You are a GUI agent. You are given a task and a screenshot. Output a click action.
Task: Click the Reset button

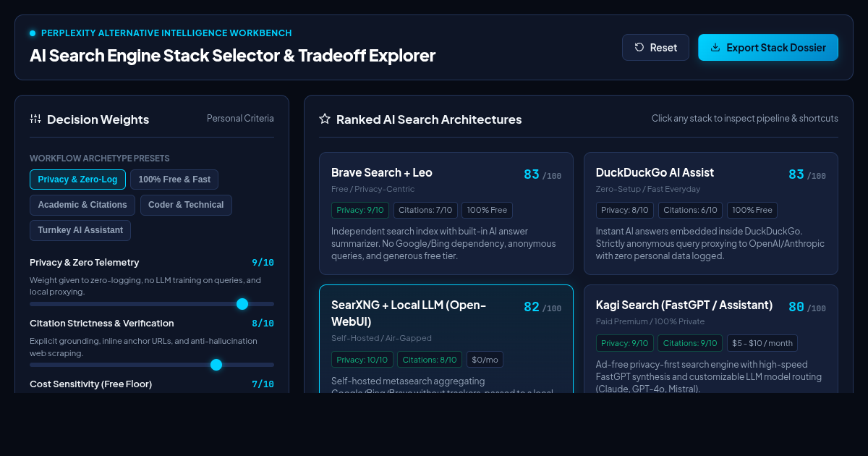[x=655, y=48]
